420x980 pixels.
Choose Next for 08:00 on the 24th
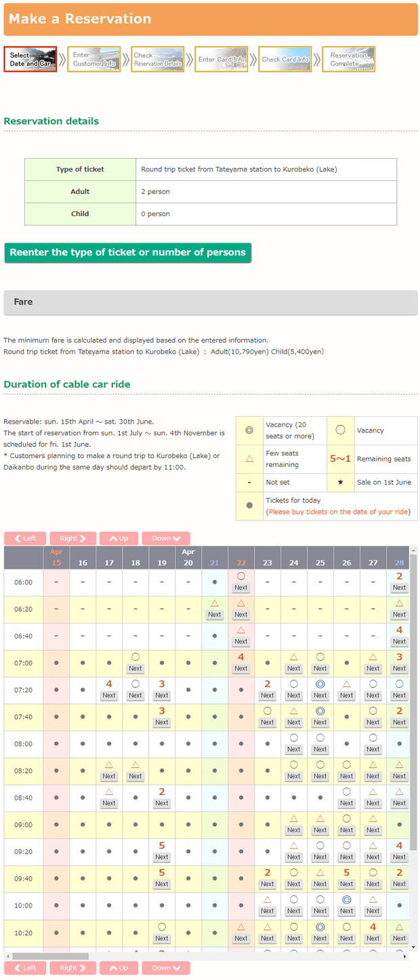pyautogui.click(x=294, y=750)
